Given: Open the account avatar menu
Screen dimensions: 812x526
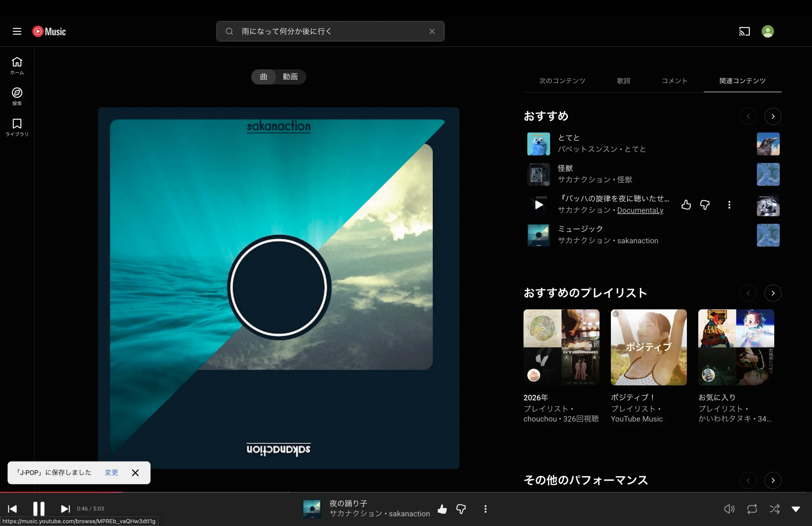Looking at the screenshot, I should pos(768,32).
